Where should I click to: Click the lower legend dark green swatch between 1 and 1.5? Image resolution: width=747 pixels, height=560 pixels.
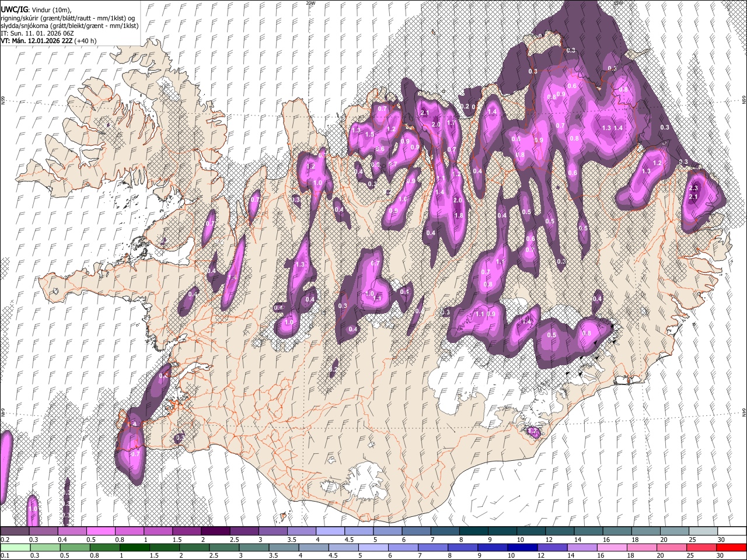[x=134, y=547]
